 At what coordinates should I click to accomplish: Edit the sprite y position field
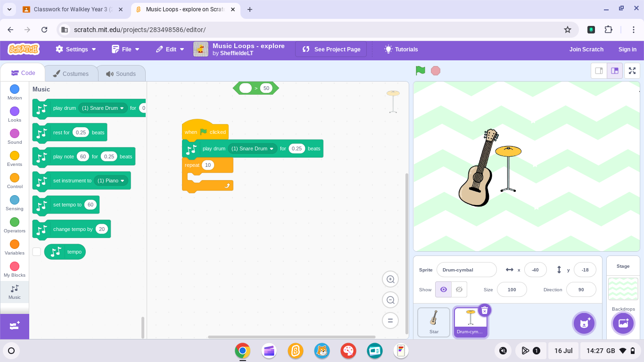pos(585,270)
